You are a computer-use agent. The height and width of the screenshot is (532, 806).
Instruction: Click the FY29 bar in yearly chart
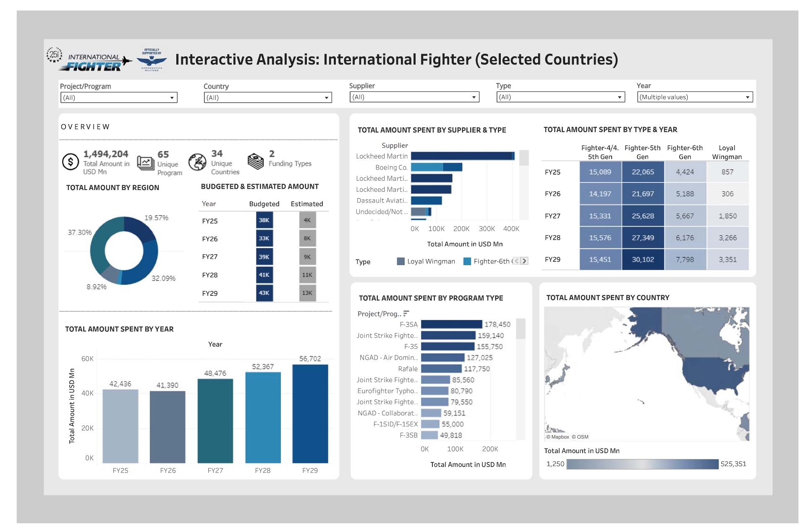coord(310,413)
